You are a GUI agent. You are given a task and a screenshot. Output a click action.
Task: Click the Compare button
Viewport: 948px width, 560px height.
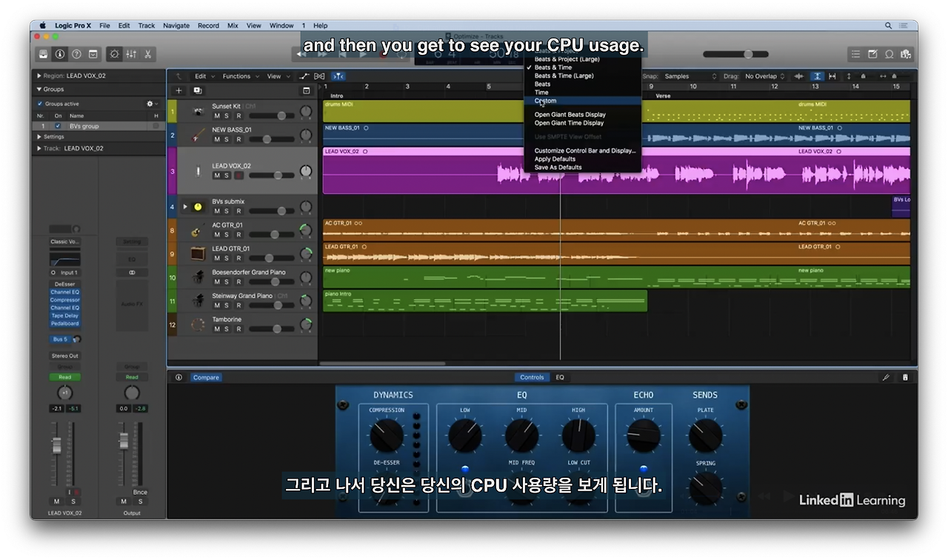coord(206,377)
